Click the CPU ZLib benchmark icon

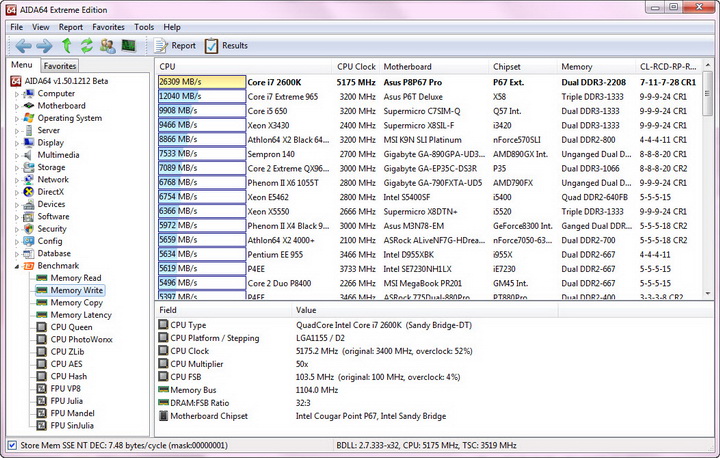pyautogui.click(x=41, y=352)
